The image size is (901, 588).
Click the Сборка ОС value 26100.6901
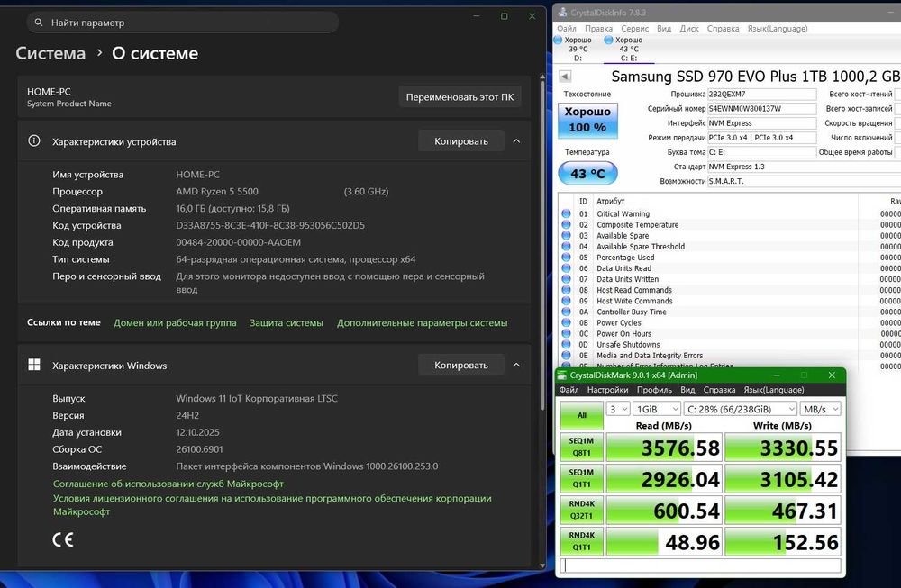click(199, 449)
